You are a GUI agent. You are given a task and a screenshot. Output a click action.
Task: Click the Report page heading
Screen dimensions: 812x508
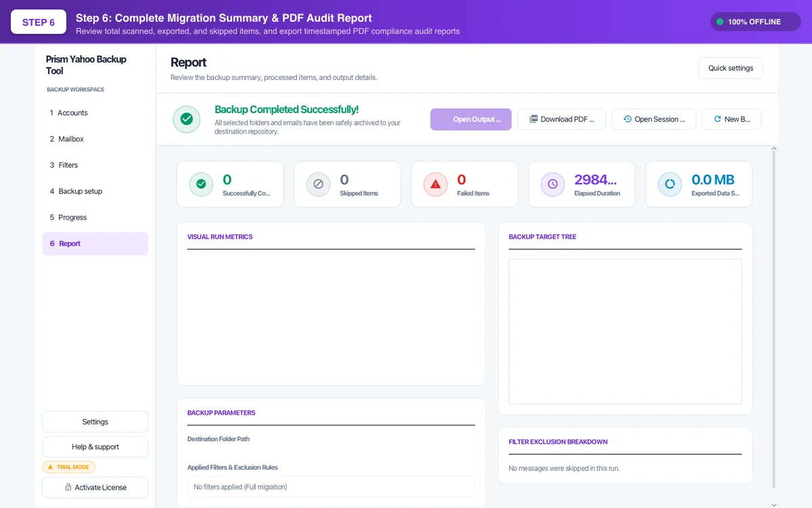[189, 62]
